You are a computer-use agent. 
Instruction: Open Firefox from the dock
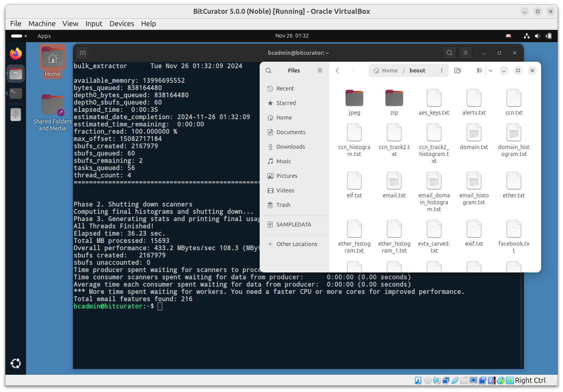16,54
